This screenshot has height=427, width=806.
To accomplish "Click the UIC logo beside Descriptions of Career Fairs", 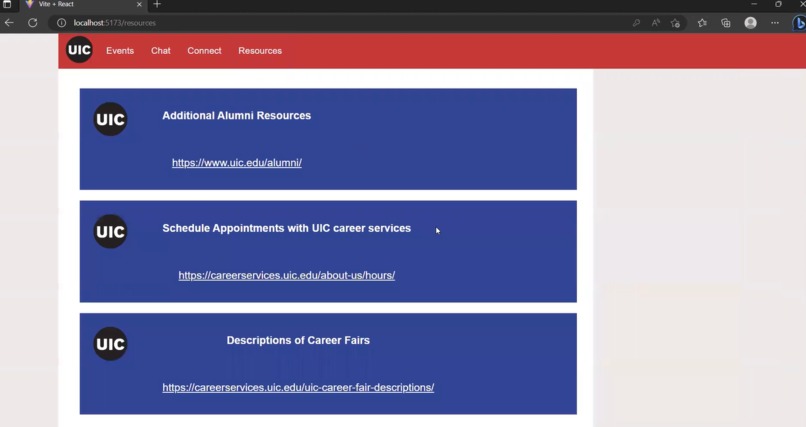I will click(110, 344).
